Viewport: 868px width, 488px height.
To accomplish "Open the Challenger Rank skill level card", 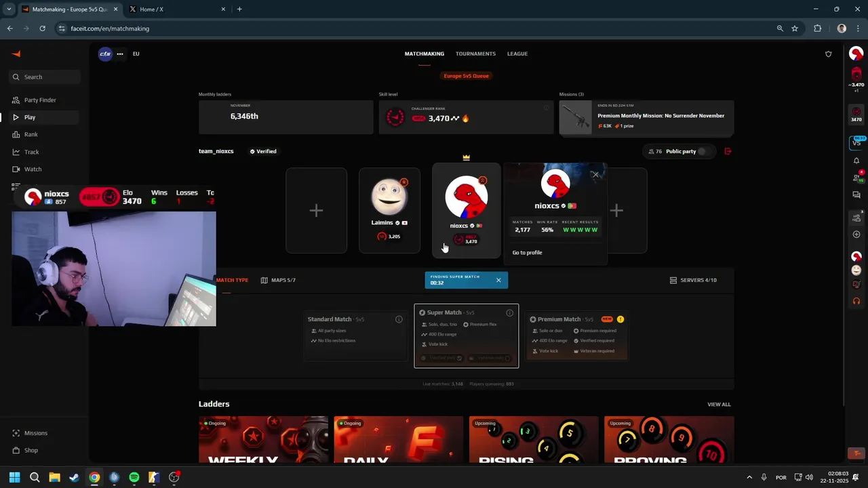I will coord(466,117).
